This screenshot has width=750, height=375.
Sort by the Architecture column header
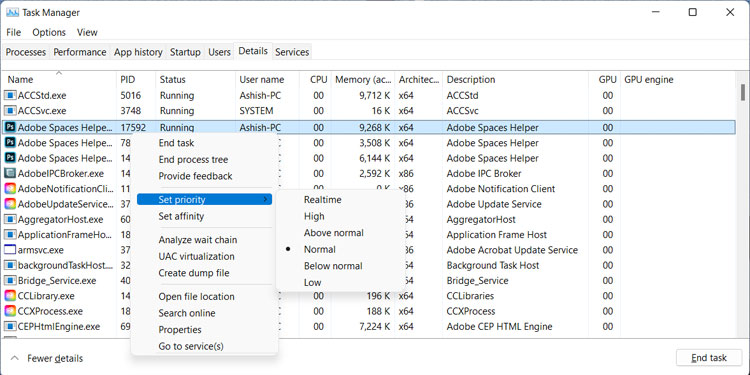click(419, 79)
